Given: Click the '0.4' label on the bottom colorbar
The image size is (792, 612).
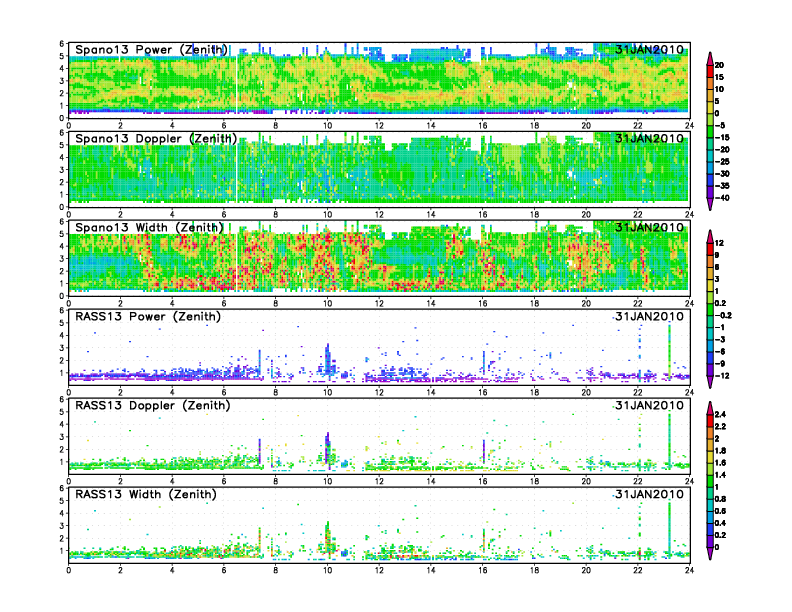Looking at the screenshot, I should tap(721, 523).
